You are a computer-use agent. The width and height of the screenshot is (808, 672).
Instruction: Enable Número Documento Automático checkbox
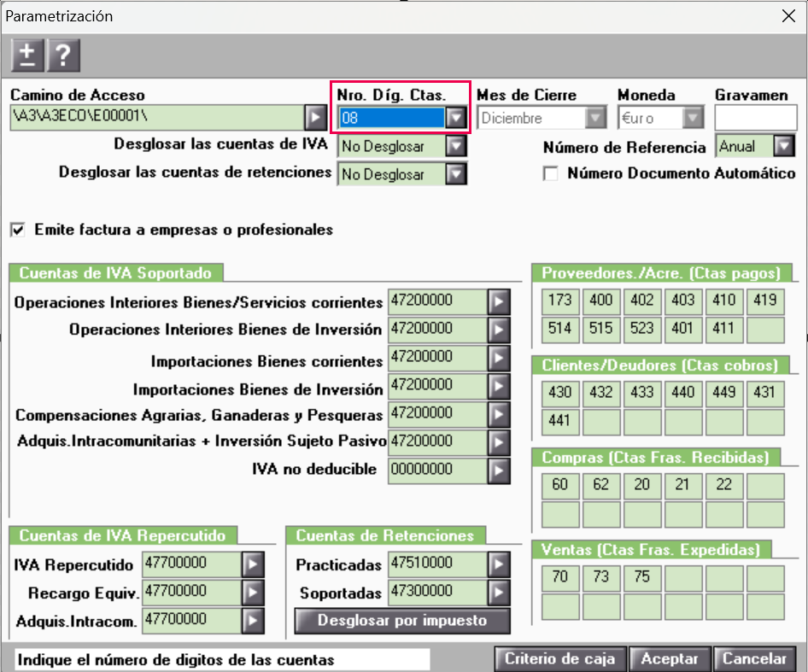point(551,173)
